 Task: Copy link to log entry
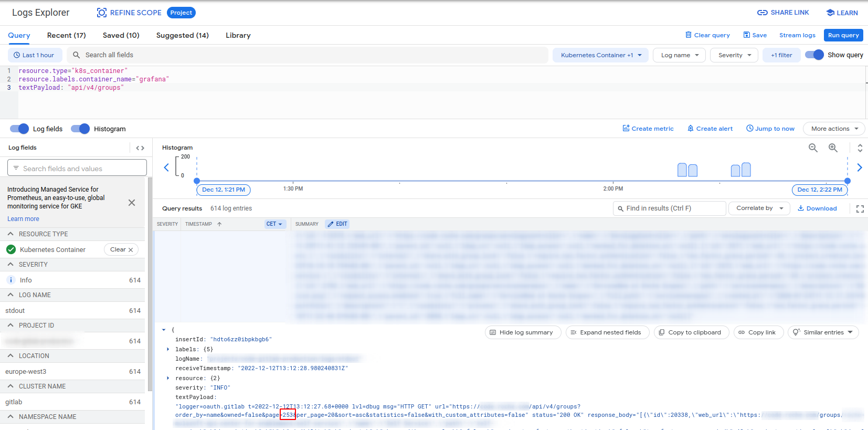point(758,332)
